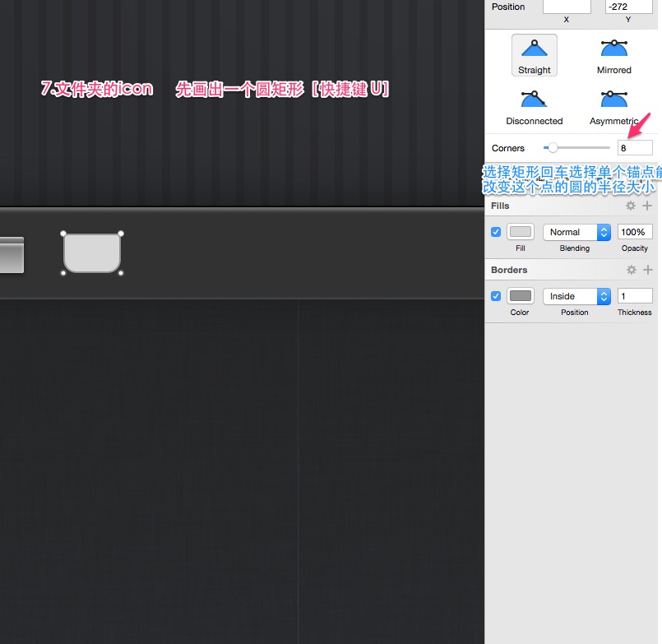Click the Position X input field
The image size is (662, 644).
click(x=567, y=7)
